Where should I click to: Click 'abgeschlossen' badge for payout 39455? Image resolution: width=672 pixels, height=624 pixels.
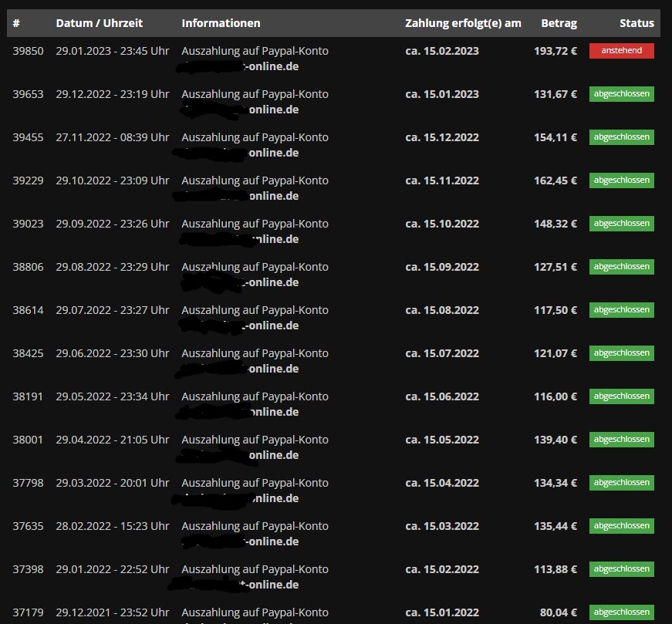point(621,137)
